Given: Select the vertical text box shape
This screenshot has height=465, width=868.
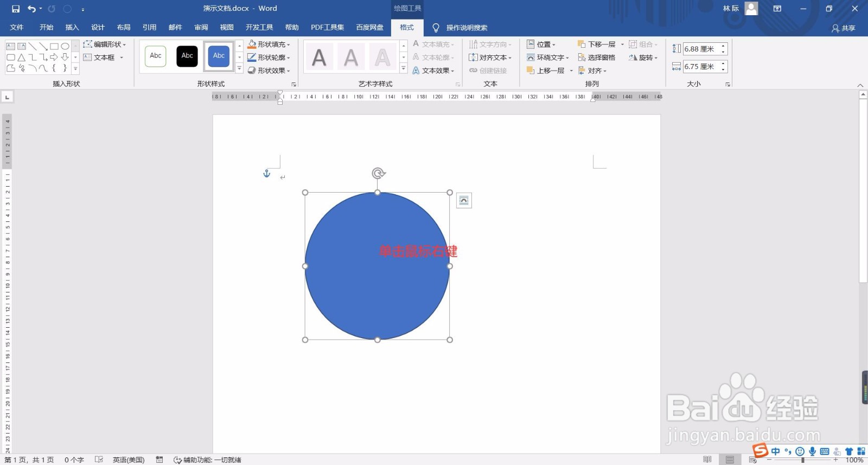Looking at the screenshot, I should tap(21, 46).
